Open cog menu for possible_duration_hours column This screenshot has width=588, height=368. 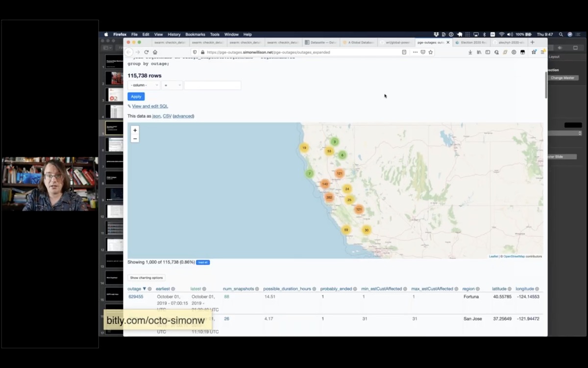point(315,289)
